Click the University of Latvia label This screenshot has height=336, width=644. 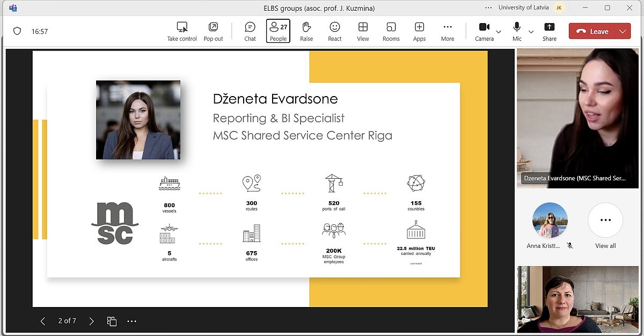tap(523, 8)
